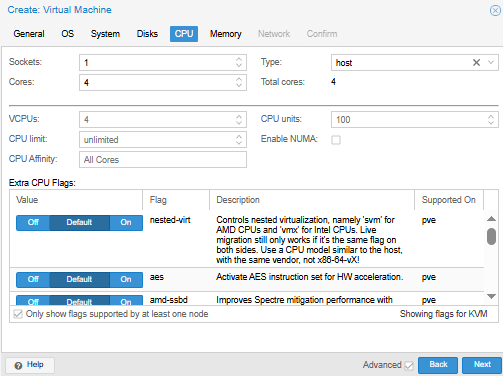Open Help via the question mark button
Viewport: 503px width, 376px height.
[30, 365]
